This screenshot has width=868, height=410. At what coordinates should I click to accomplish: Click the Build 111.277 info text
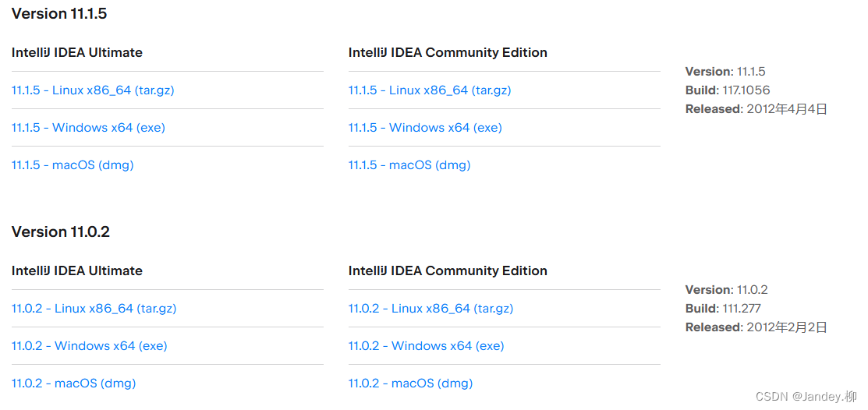[723, 309]
